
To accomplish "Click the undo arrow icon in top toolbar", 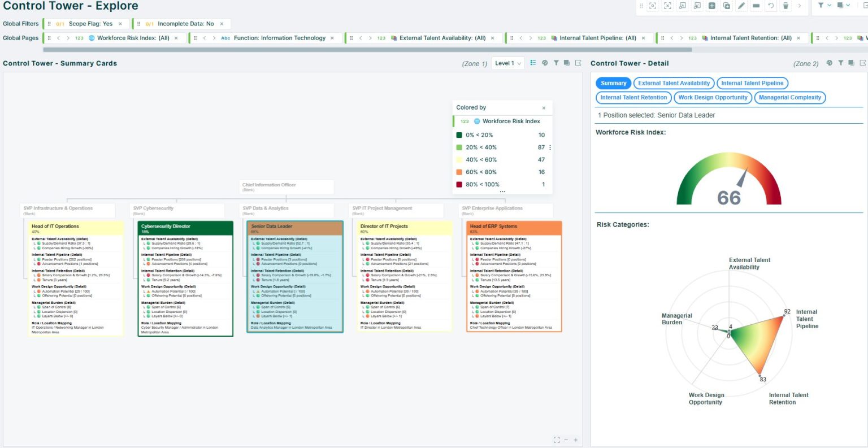I will point(771,6).
